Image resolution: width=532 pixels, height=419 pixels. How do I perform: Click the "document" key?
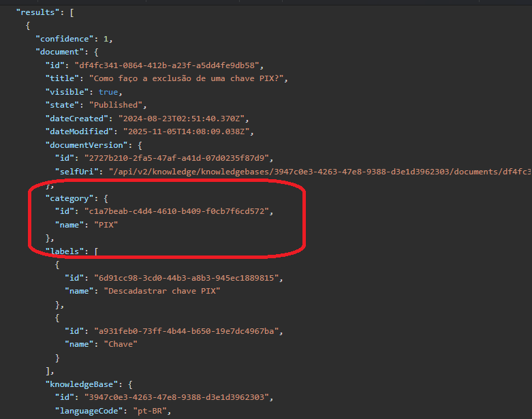[x=59, y=52]
